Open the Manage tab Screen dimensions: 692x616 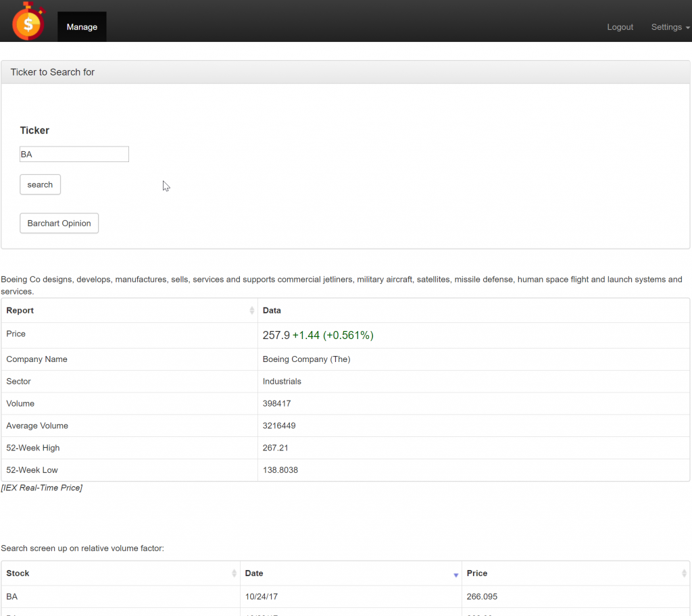point(82,27)
